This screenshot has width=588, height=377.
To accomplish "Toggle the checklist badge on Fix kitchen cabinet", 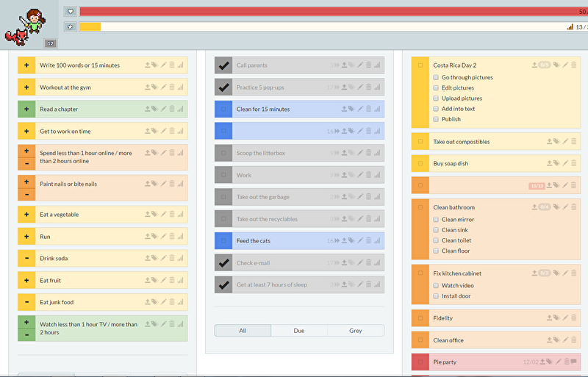I will [544, 273].
